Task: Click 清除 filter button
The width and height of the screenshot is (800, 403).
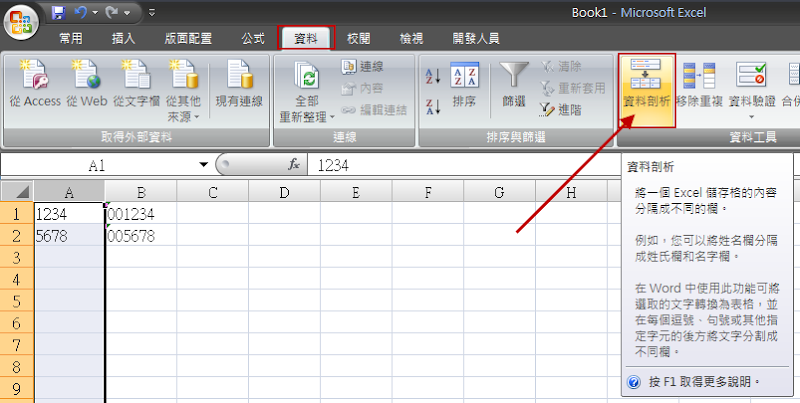Action: click(x=562, y=66)
